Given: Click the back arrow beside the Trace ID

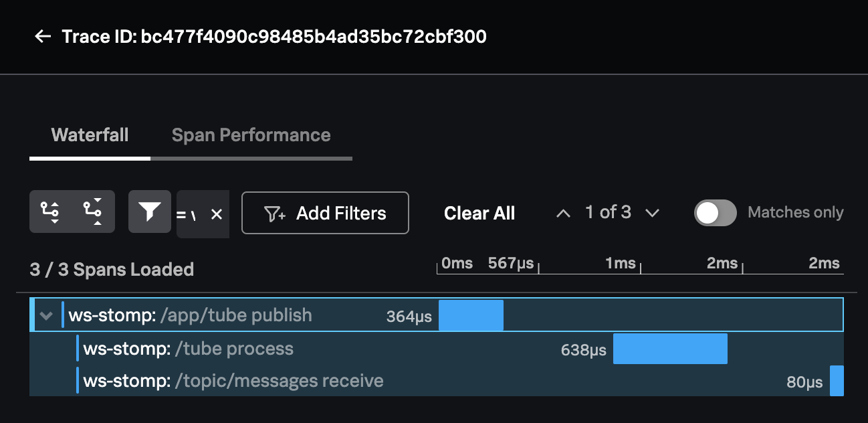Looking at the screenshot, I should pos(43,37).
